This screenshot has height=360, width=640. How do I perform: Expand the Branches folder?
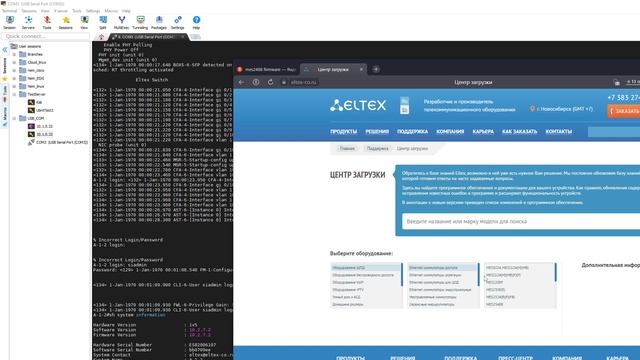click(14, 54)
